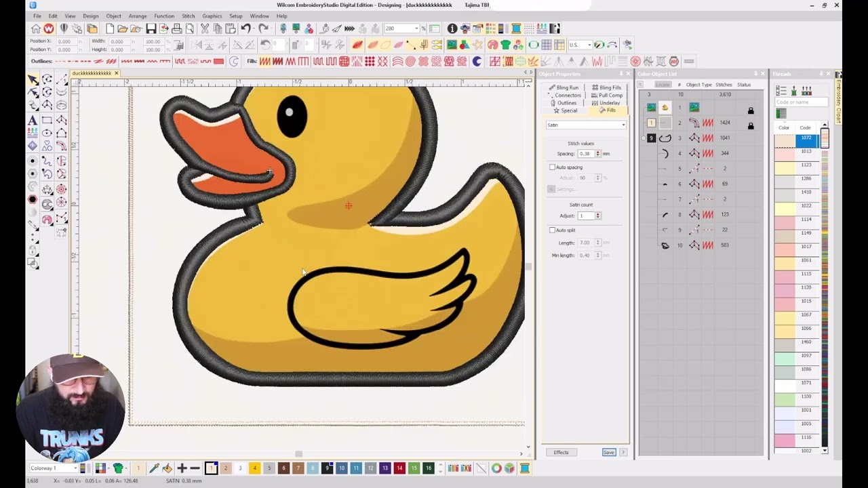Adjust the Spacing value spinner
The width and height of the screenshot is (868, 488).
tap(597, 154)
